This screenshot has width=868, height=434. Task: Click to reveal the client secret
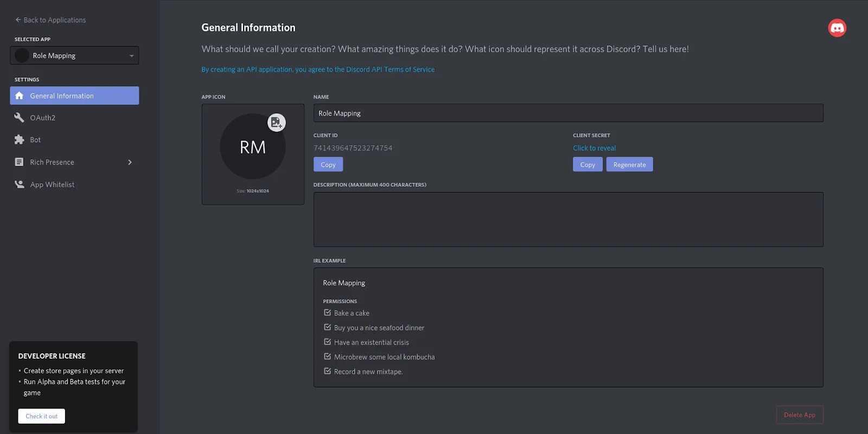click(594, 148)
